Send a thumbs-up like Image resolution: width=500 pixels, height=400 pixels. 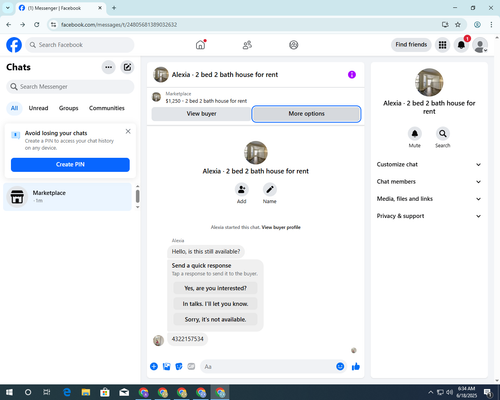356,367
